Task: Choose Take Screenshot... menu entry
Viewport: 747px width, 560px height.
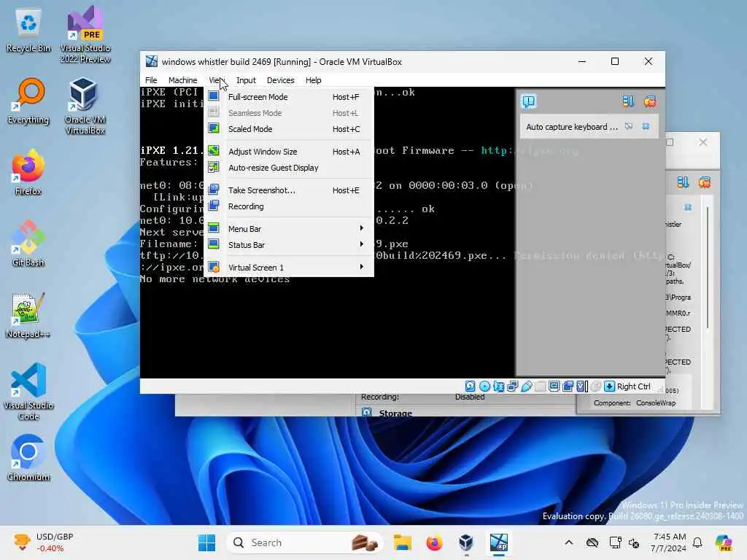Action: 288,190
